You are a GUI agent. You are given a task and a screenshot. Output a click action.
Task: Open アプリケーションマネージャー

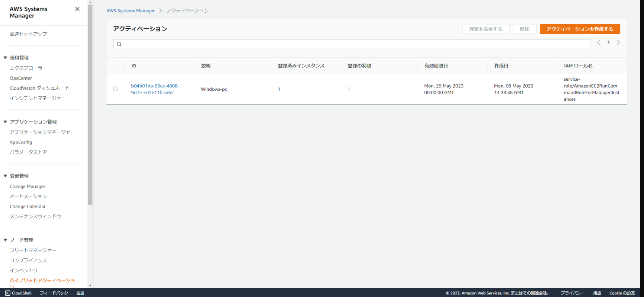click(42, 132)
